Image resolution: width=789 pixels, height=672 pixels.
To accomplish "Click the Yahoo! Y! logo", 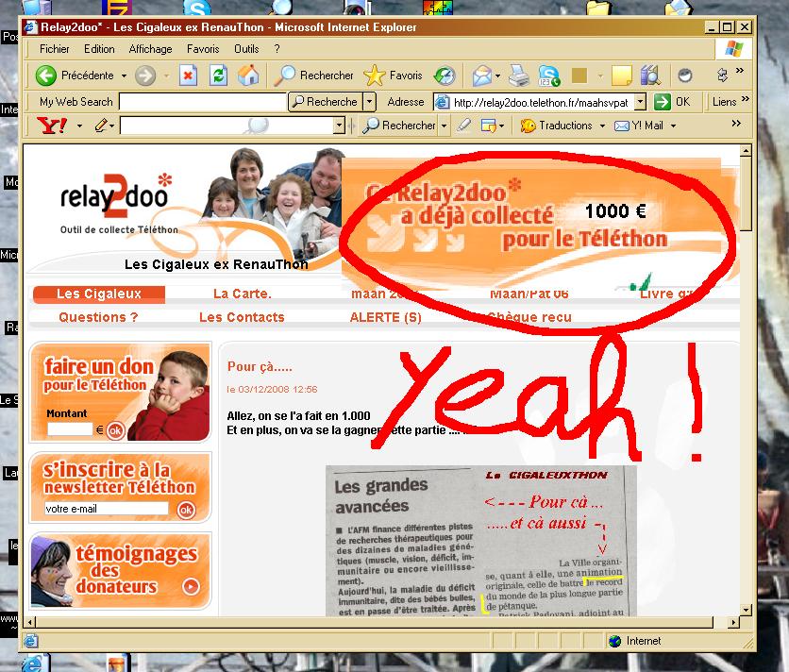I will point(52,125).
